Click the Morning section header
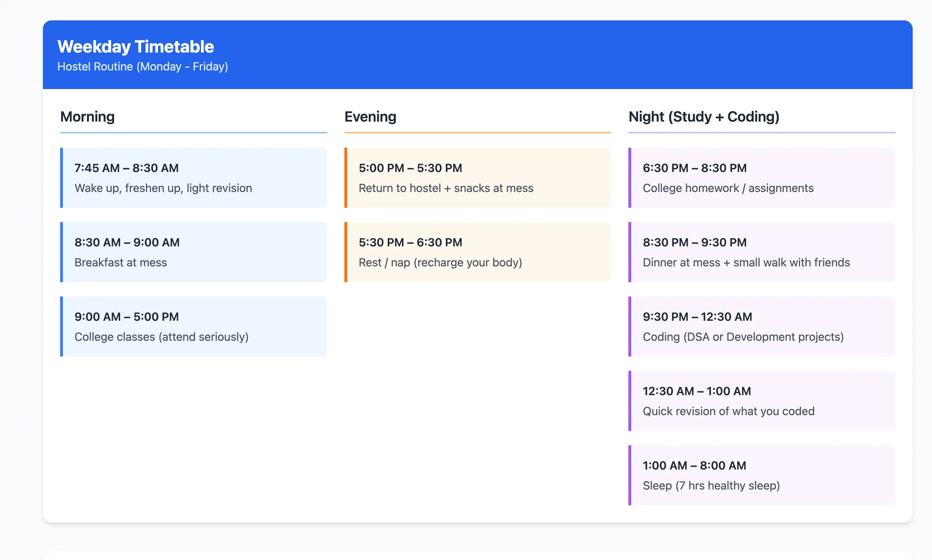932x560 pixels. pos(87,117)
